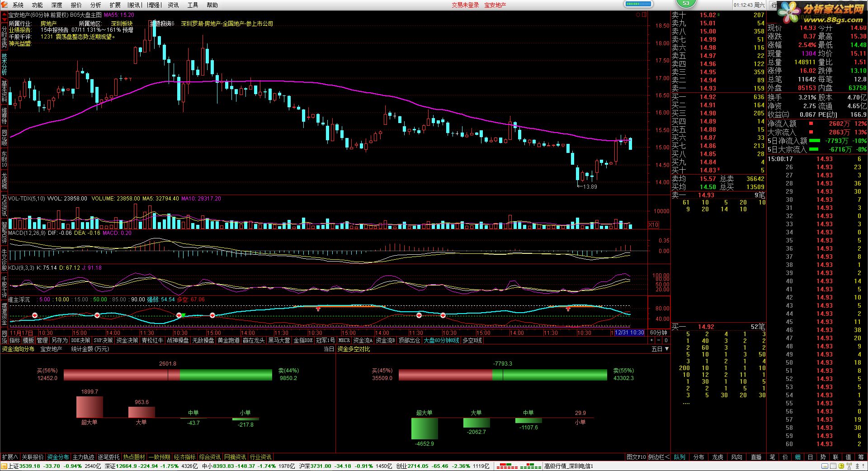Select the 模板 tab in indicator bar
The width and height of the screenshot is (868, 471).
tap(28, 340)
